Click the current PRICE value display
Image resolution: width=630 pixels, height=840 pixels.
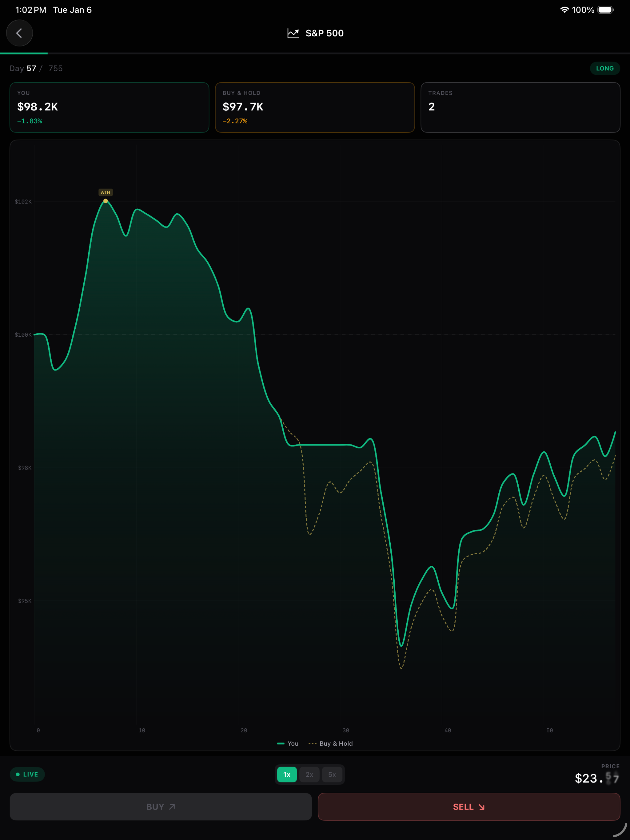(597, 778)
